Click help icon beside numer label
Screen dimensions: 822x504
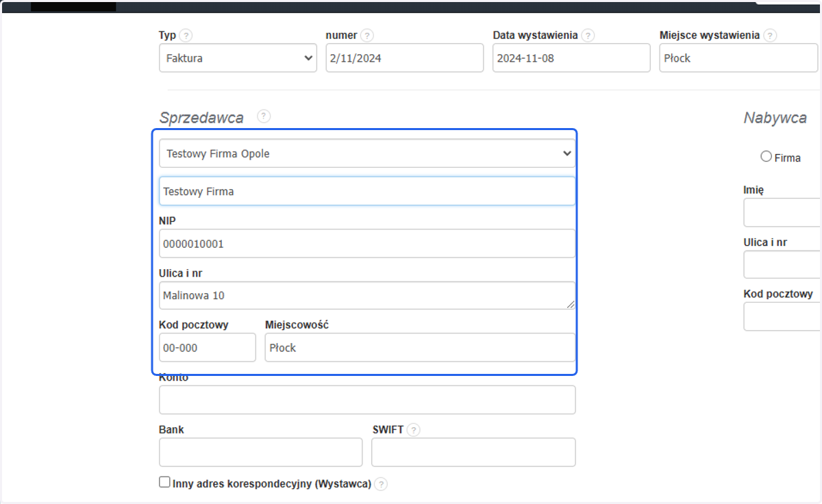[x=367, y=36]
